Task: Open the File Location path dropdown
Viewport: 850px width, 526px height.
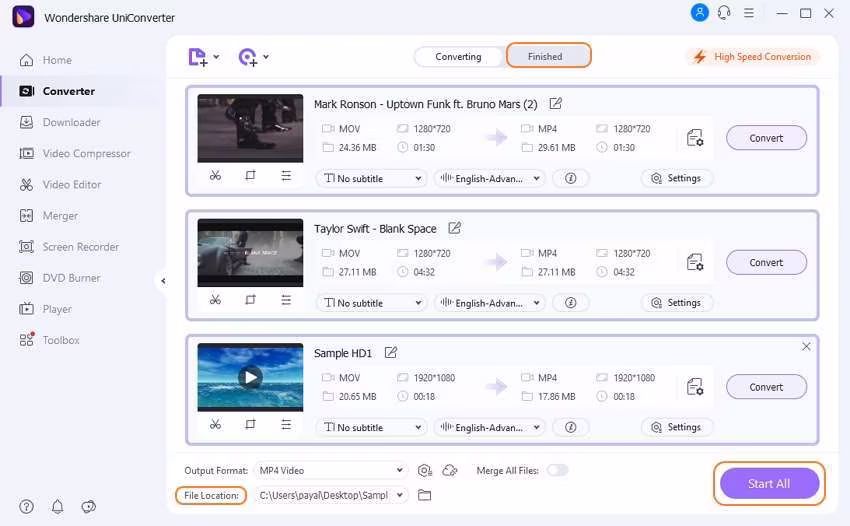Action: tap(330, 495)
